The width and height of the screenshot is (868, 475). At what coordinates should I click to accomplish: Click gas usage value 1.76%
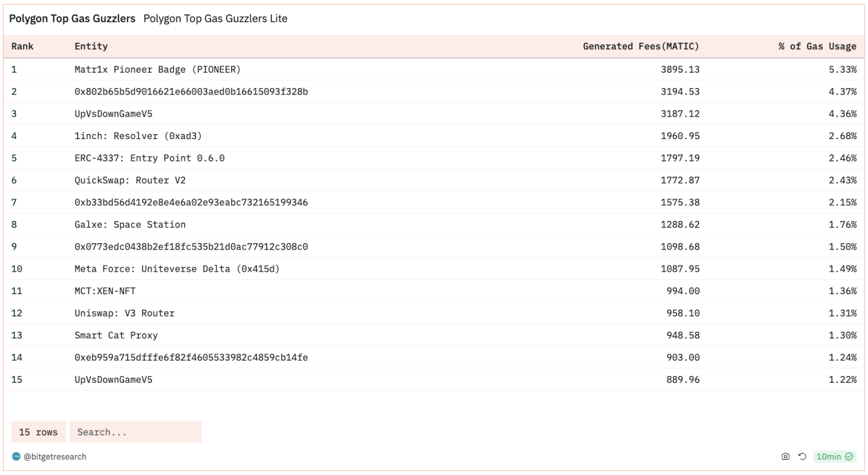[x=842, y=224]
